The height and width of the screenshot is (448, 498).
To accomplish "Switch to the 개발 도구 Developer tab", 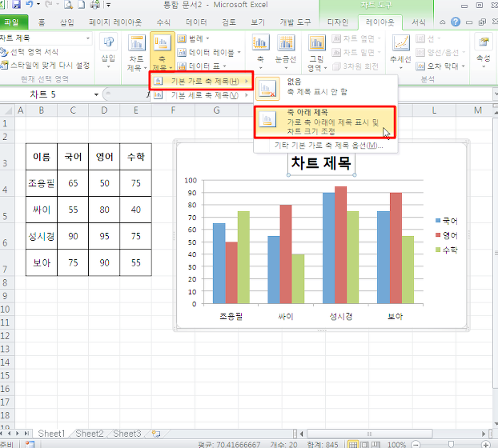I will pyautogui.click(x=295, y=22).
